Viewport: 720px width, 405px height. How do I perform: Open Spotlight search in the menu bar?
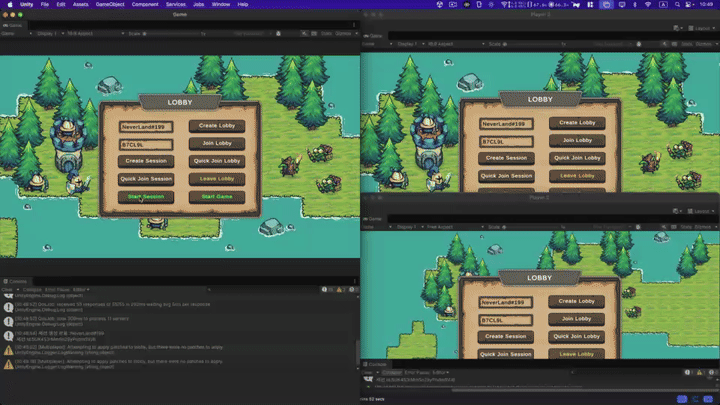point(677,4)
